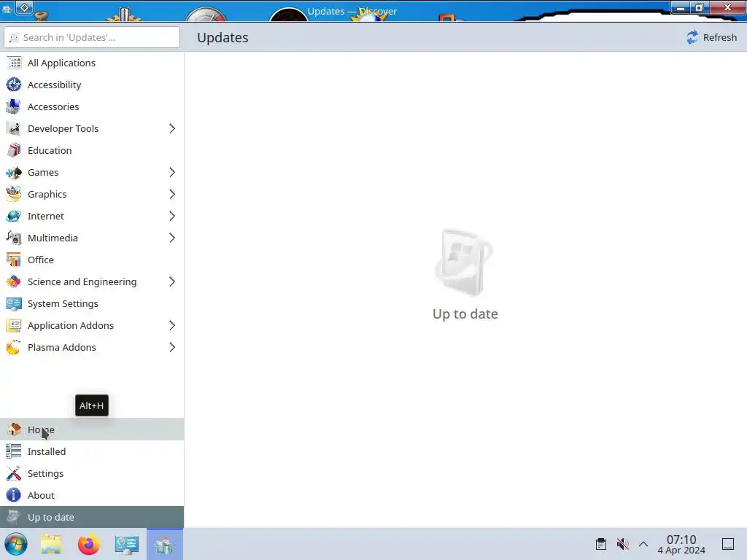Expand the Science and Engineering arrow

(x=172, y=282)
